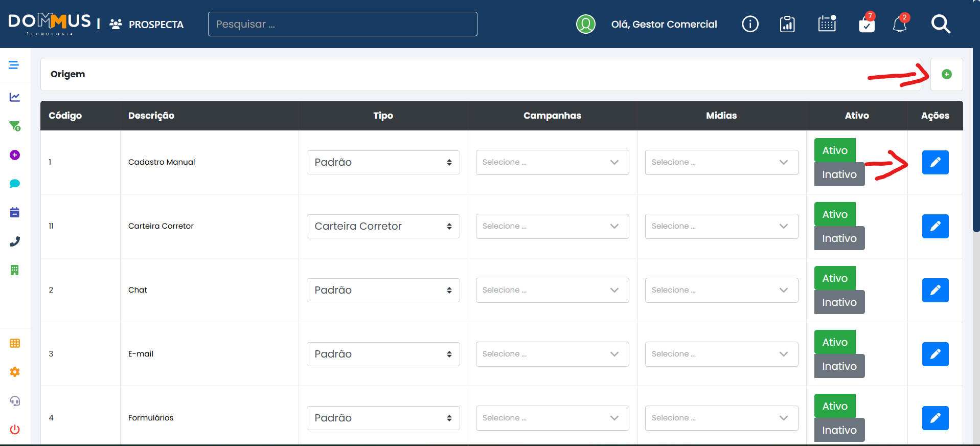
Task: Open the calendar icon in top bar
Action: coord(827,24)
